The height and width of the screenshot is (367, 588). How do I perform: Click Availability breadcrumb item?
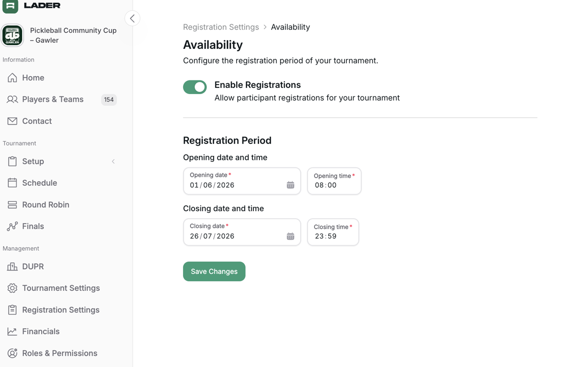pos(290,27)
